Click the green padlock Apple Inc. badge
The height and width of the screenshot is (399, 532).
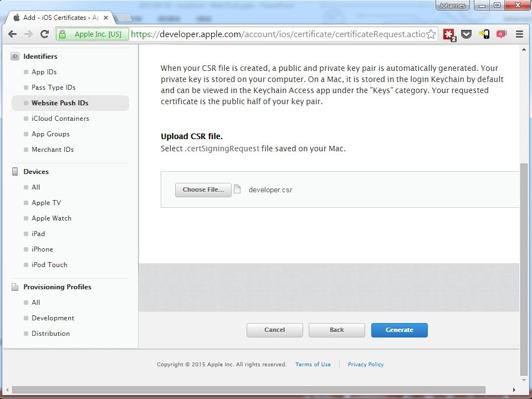click(93, 34)
